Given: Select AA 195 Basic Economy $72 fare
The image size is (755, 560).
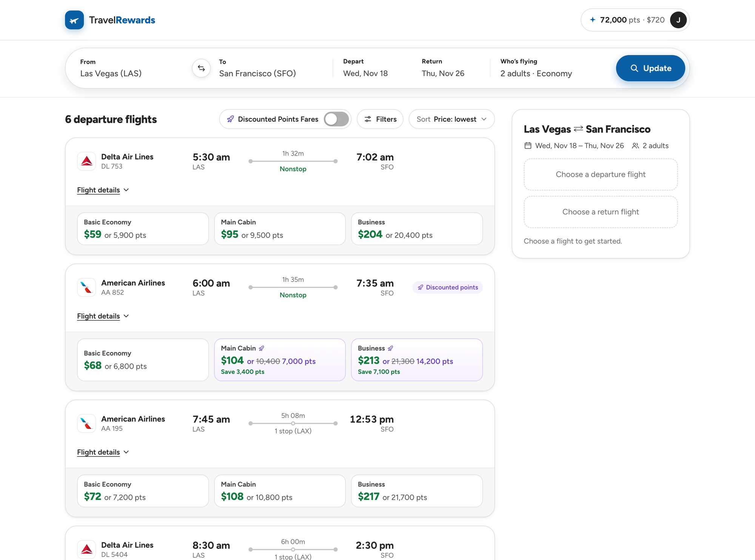Looking at the screenshot, I should (143, 491).
